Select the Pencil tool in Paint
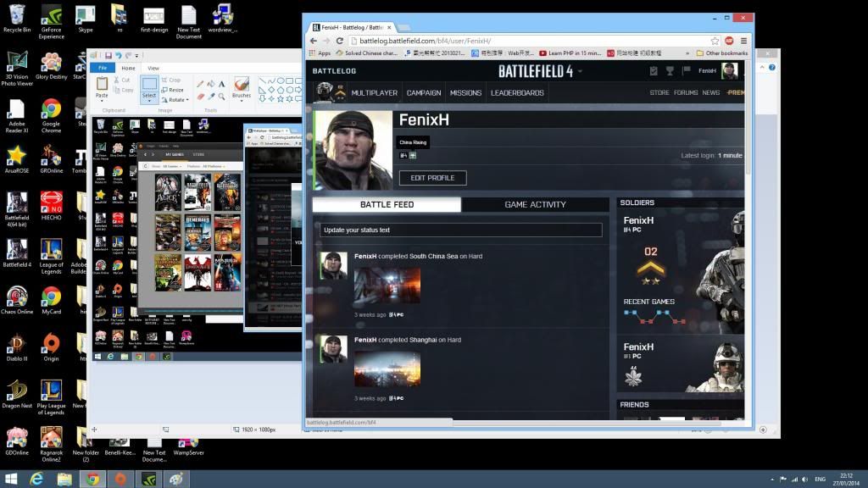 point(200,84)
